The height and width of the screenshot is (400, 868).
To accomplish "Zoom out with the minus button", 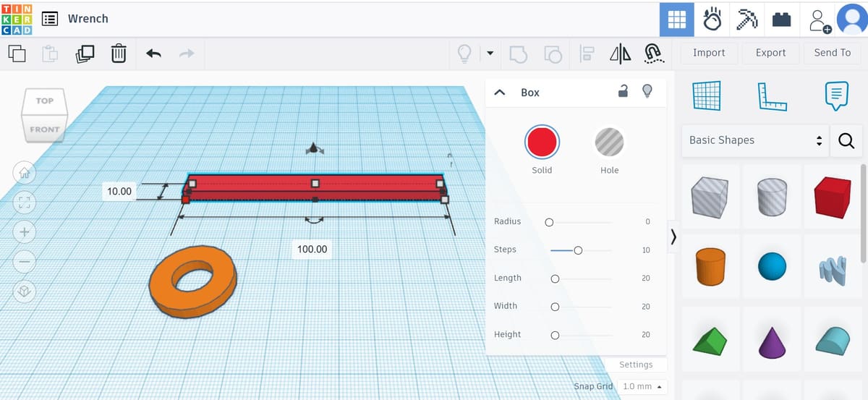I will 24,262.
